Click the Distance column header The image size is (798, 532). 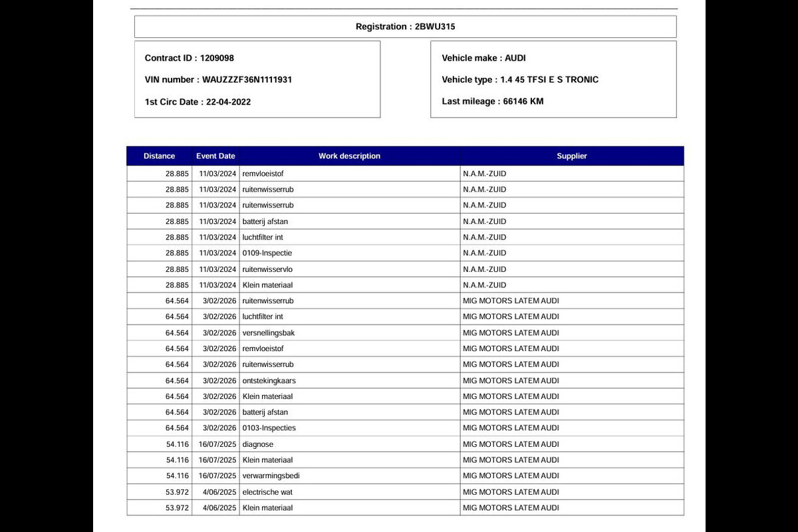point(159,156)
